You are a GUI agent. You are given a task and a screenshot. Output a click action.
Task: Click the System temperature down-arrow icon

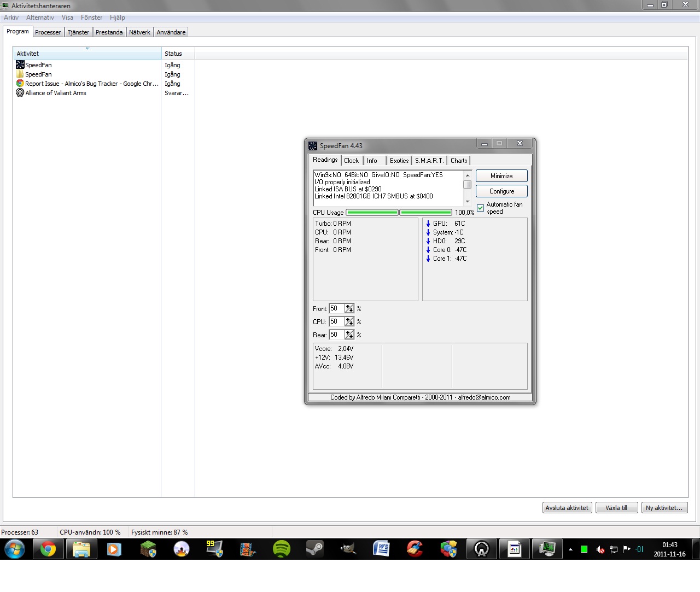point(428,232)
